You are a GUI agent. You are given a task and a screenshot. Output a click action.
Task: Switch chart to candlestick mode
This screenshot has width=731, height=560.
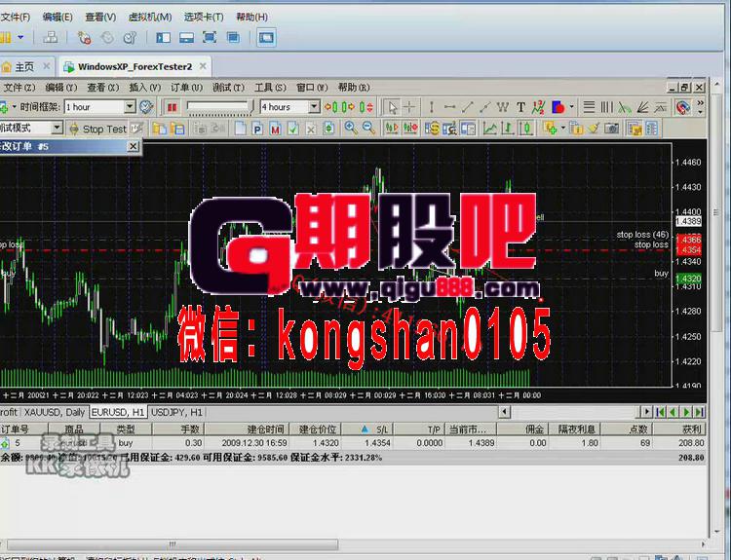tap(526, 129)
